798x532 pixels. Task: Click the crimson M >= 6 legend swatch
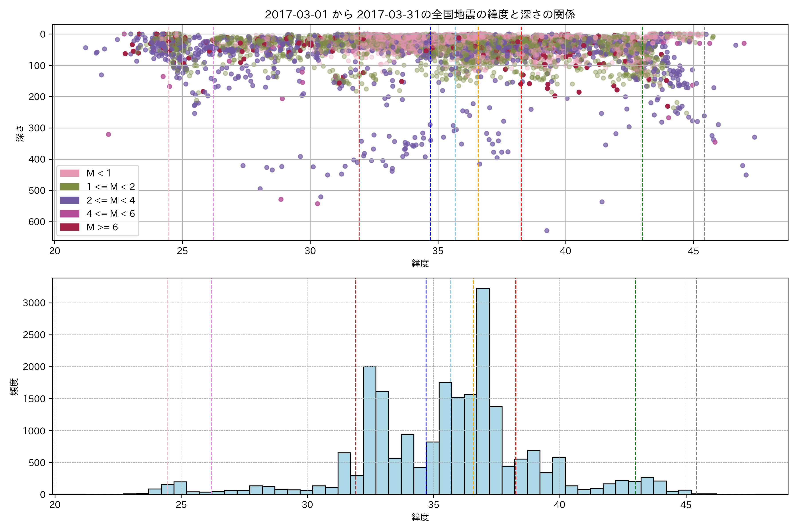tap(70, 227)
